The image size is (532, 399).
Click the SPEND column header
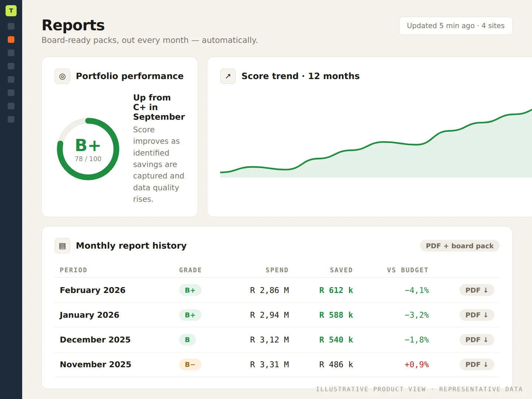tap(277, 270)
